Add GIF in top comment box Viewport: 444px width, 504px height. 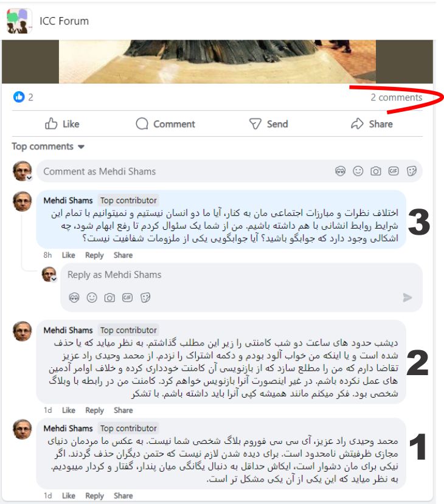point(394,171)
